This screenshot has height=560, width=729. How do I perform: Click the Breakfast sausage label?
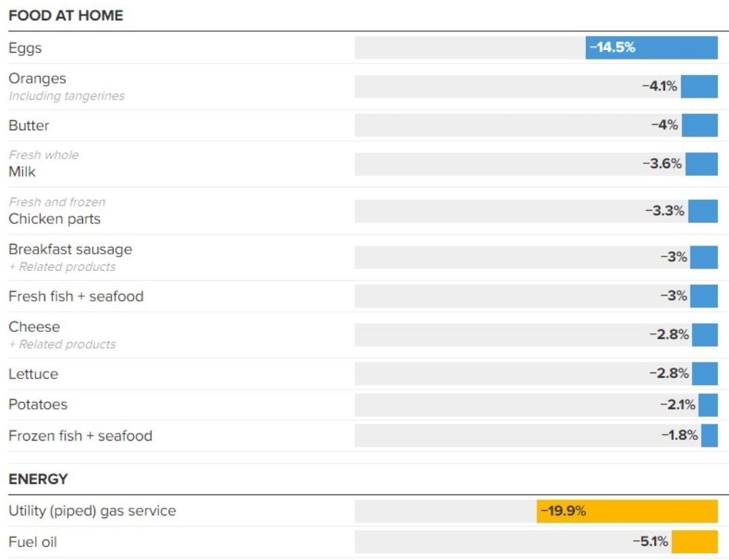click(x=70, y=250)
